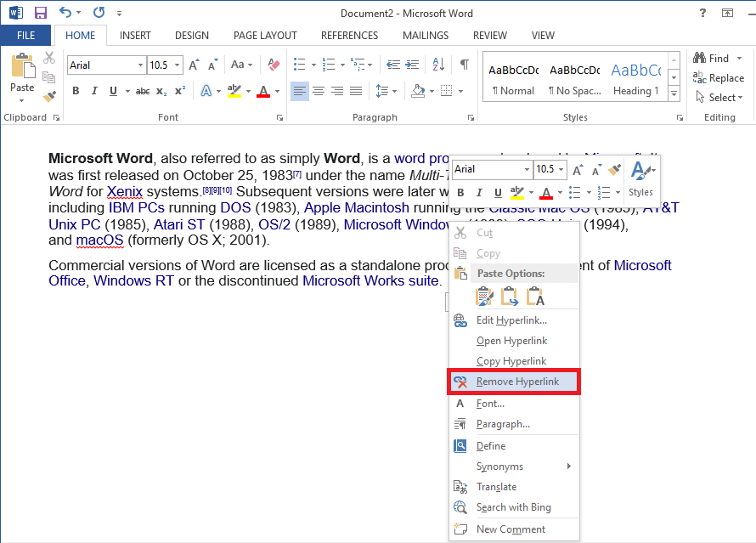Image resolution: width=756 pixels, height=543 pixels.
Task: Toggle Italic in the ribbon
Action: (94, 91)
